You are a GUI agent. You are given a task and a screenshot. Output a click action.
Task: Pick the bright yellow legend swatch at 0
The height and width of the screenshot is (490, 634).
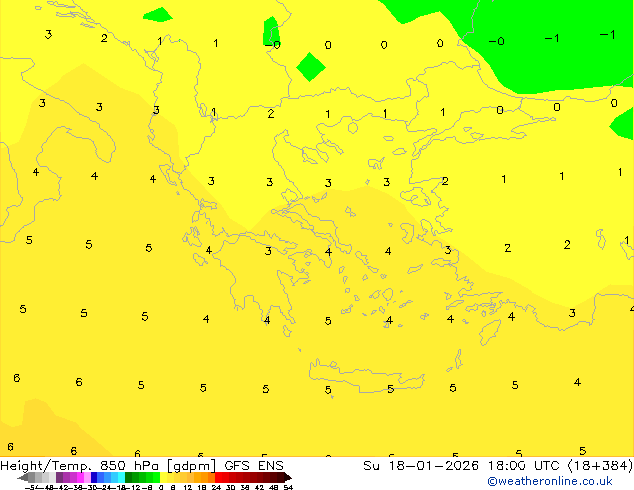[163, 477]
